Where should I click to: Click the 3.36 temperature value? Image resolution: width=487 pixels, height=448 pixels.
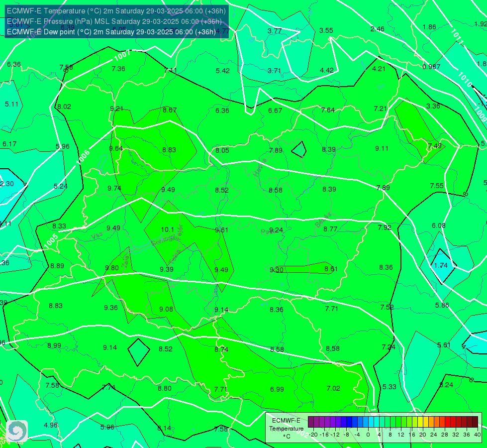point(433,107)
